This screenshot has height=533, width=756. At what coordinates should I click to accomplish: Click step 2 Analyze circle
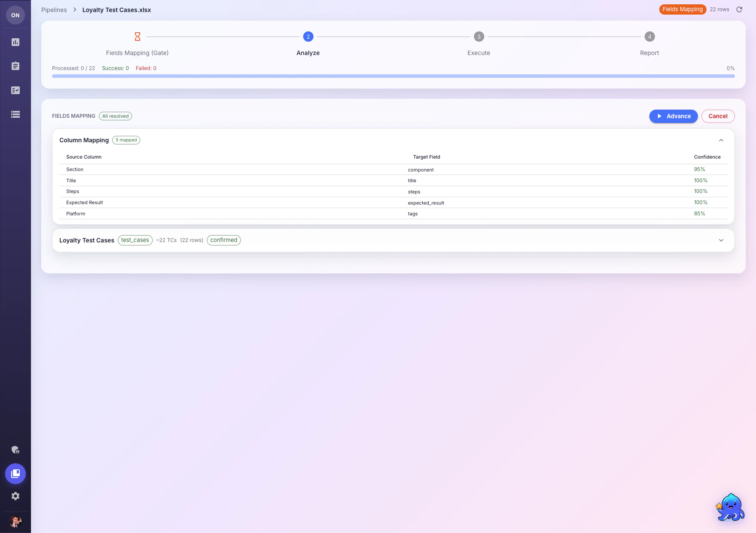[x=308, y=37]
